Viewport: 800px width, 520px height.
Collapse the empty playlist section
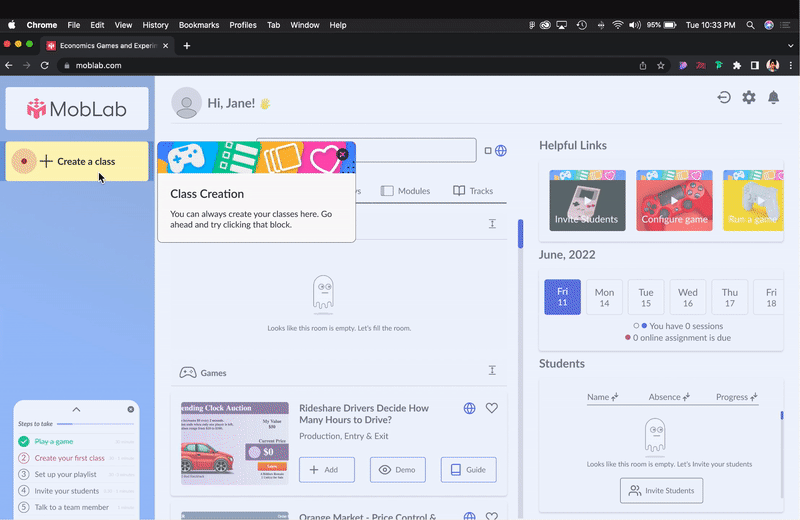tap(492, 224)
